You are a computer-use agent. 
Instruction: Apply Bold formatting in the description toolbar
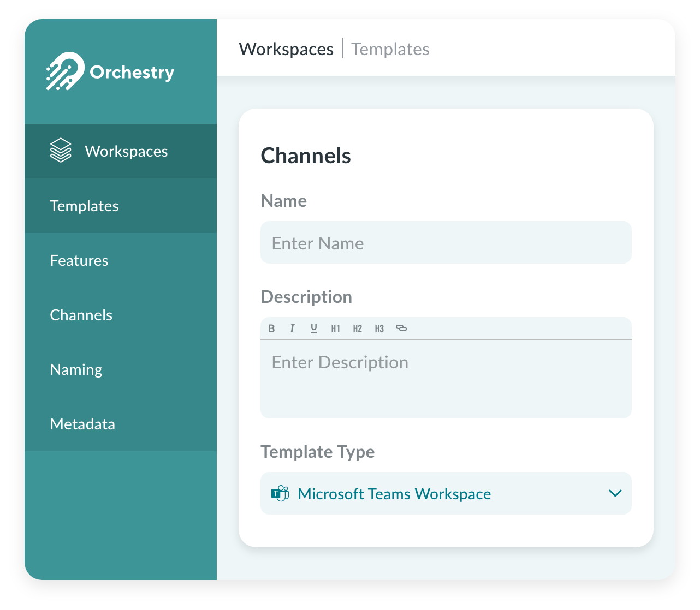[271, 328]
